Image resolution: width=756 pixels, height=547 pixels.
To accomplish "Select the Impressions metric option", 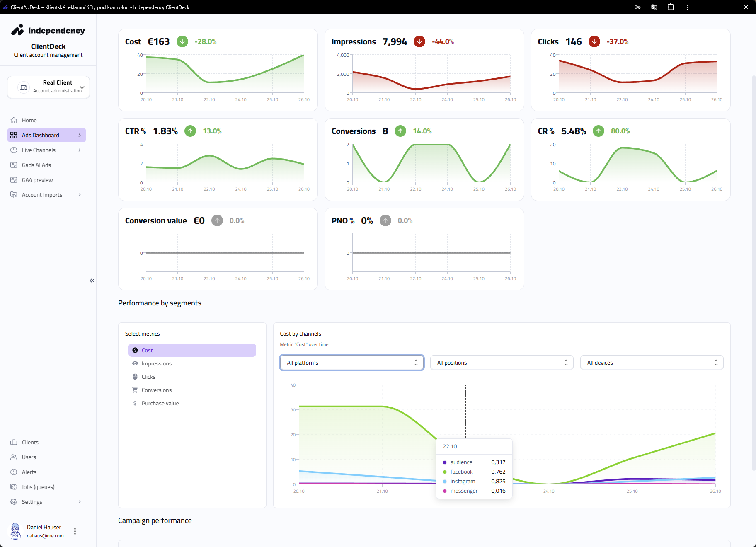I will pyautogui.click(x=156, y=363).
